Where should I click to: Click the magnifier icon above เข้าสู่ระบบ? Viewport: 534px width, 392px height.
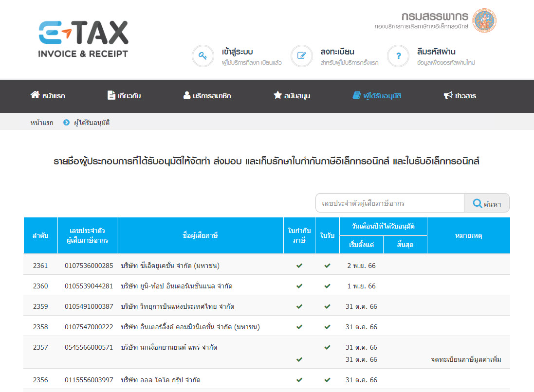click(203, 56)
